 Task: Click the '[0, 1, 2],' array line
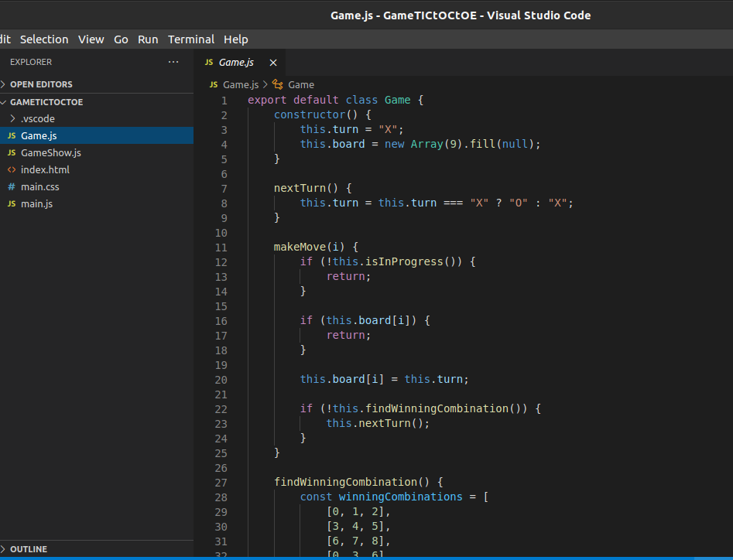tap(358, 512)
